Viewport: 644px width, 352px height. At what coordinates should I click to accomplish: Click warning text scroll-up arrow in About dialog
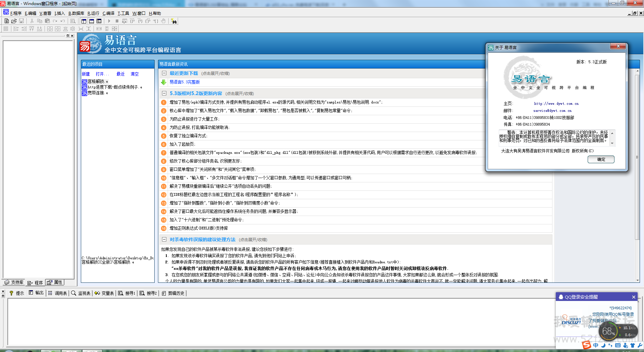612,133
